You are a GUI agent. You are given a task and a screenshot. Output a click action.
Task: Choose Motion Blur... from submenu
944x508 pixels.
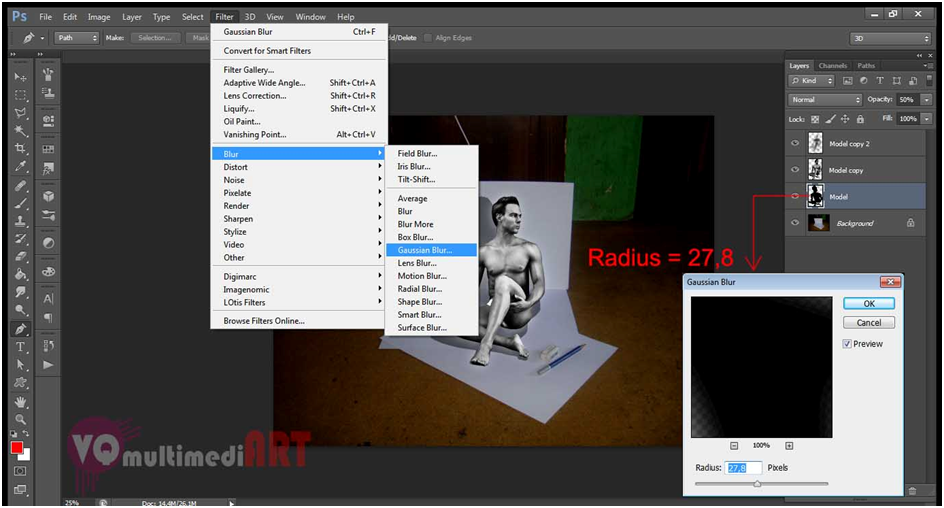(431, 276)
